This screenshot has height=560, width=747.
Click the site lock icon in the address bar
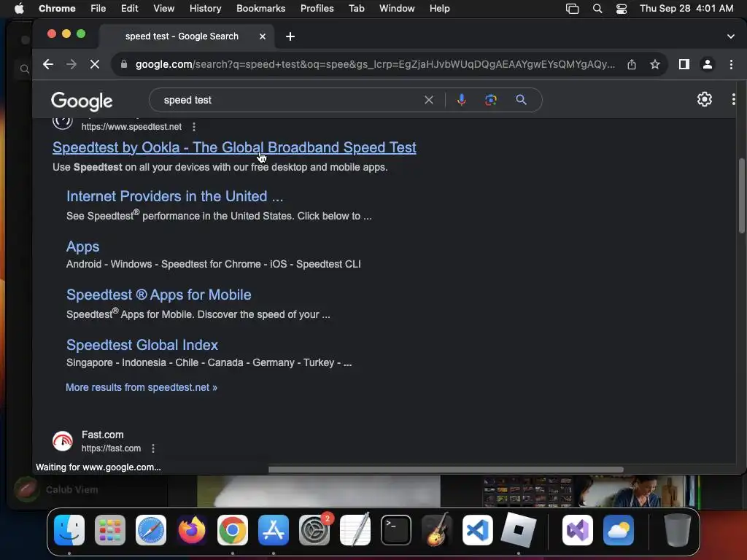[x=124, y=64]
